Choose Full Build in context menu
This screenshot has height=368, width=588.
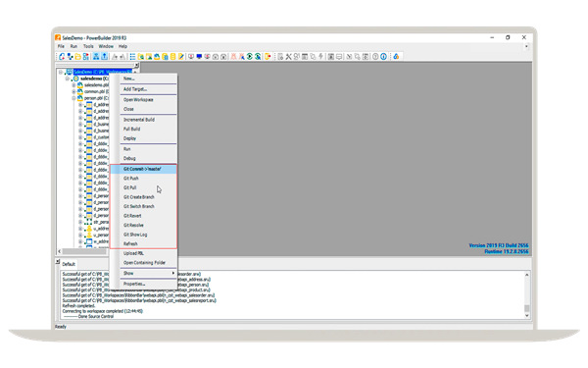coord(143,129)
